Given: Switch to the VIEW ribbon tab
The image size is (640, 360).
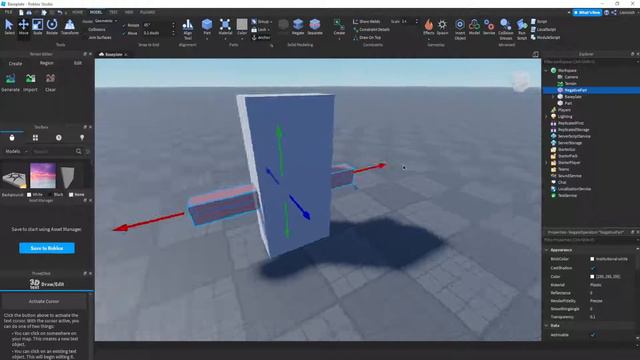Looking at the screenshot, I should pyautogui.click(x=129, y=12).
